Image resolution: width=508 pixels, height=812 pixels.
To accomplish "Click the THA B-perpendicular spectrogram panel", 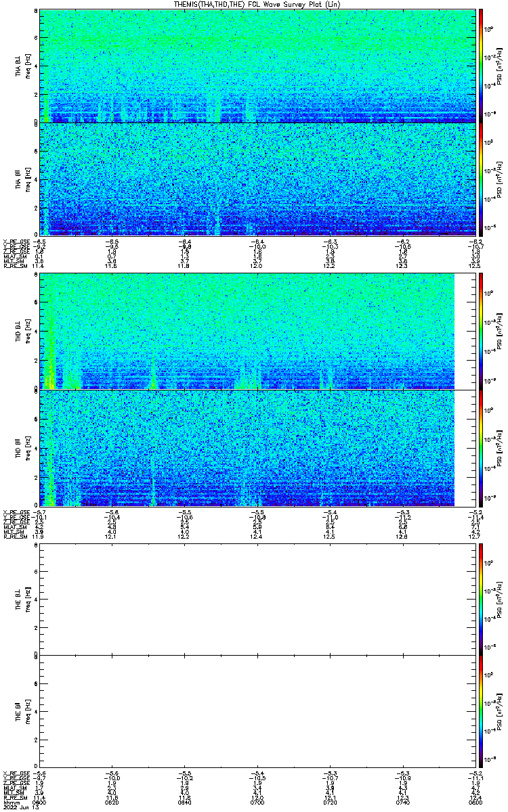I will tap(259, 66).
